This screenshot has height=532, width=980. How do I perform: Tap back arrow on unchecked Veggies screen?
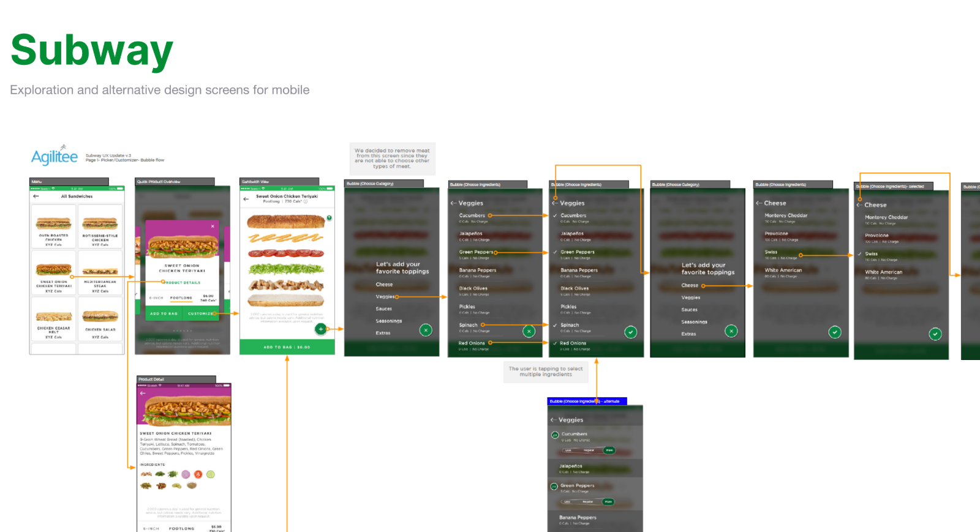[453, 203]
